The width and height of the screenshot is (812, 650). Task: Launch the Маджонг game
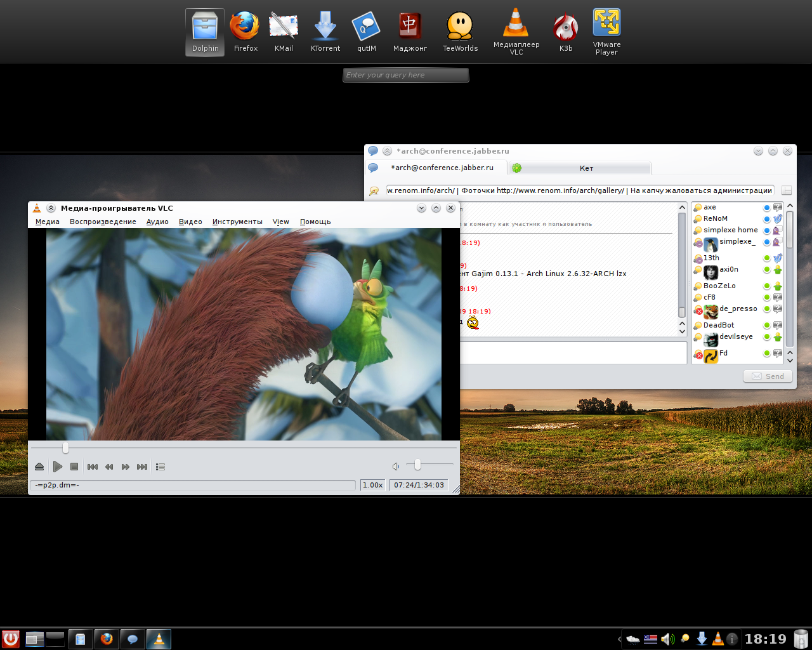pyautogui.click(x=410, y=32)
